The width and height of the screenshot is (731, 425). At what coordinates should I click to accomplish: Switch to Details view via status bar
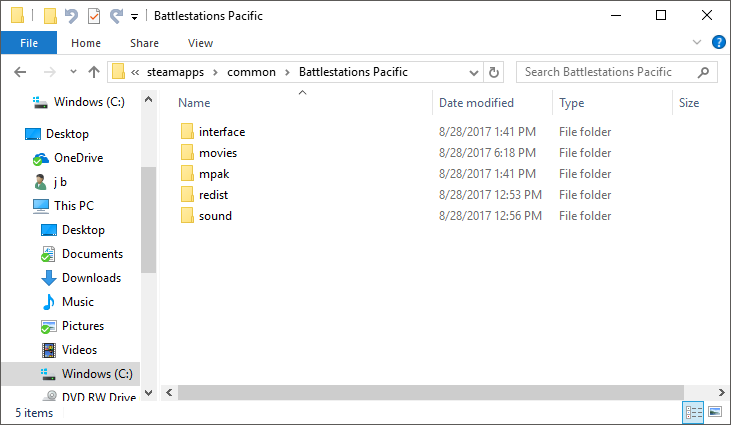(694, 412)
